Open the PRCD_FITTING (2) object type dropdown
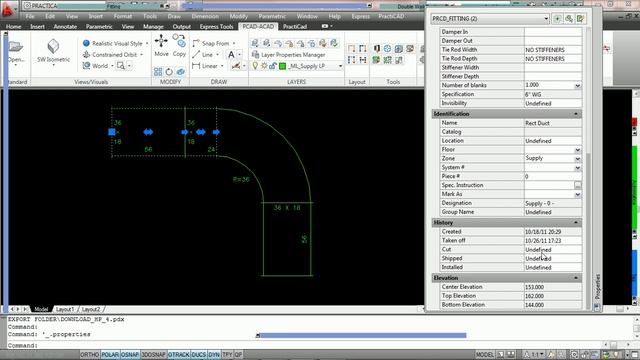Image resolution: width=640 pixels, height=360 pixels. 490,19
